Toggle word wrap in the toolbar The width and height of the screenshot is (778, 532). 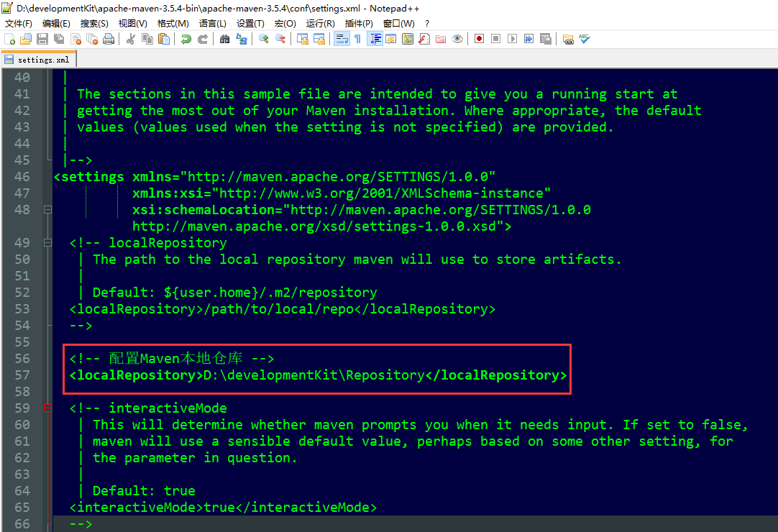pyautogui.click(x=342, y=40)
